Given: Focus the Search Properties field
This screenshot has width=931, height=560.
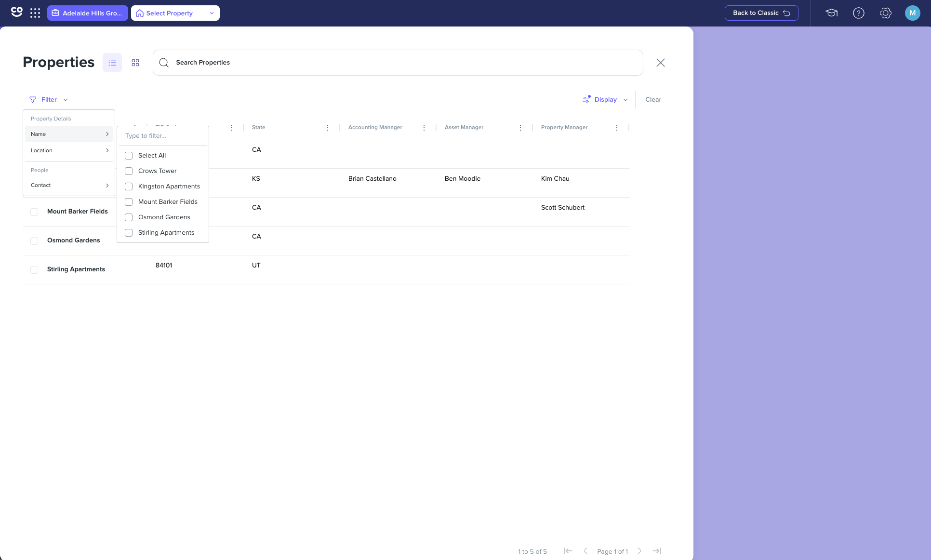Looking at the screenshot, I should (398, 63).
